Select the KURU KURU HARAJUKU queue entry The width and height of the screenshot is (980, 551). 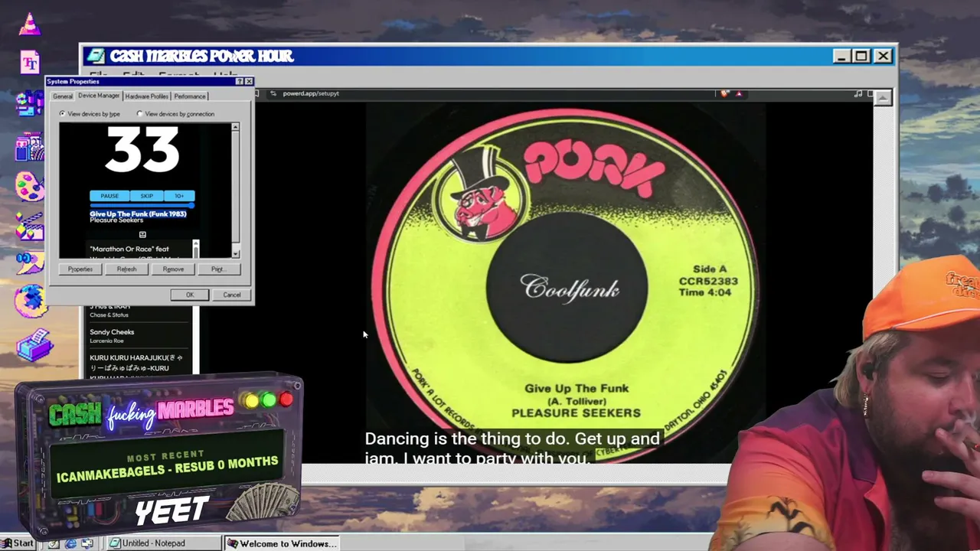tap(135, 363)
